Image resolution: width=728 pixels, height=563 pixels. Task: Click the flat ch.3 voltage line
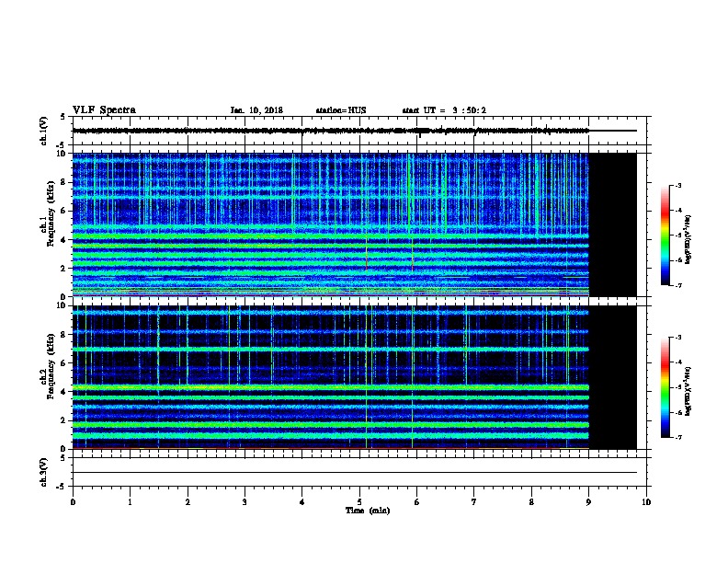[355, 473]
